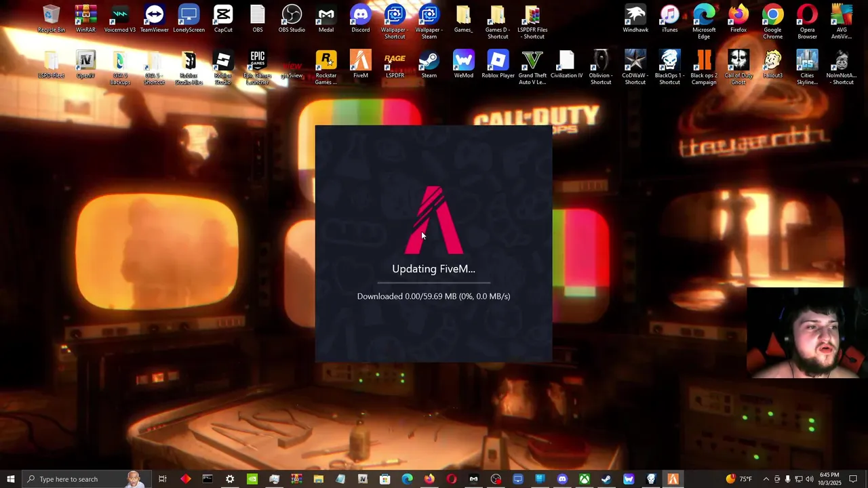Select the Medal desktop shortcut
Image resolution: width=868 pixels, height=488 pixels.
click(326, 19)
